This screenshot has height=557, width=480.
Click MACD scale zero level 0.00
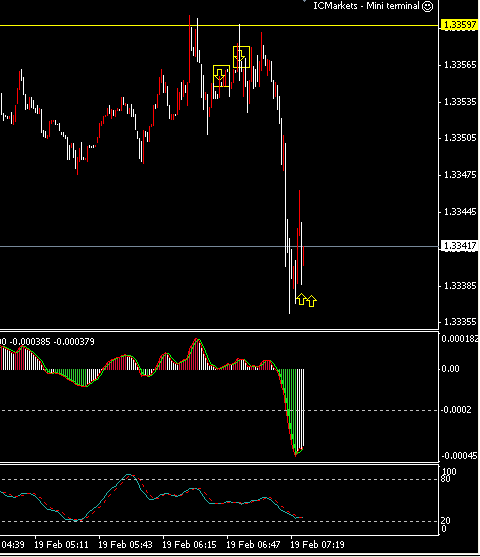click(451, 369)
